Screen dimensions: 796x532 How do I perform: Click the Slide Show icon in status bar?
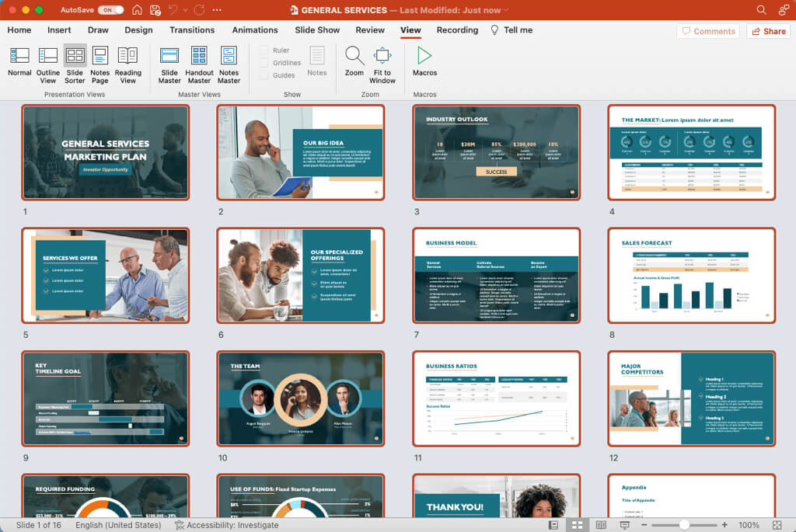624,525
